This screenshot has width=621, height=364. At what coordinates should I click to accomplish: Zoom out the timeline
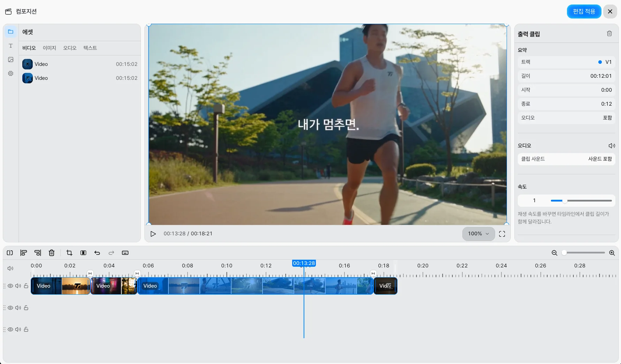[554, 253]
